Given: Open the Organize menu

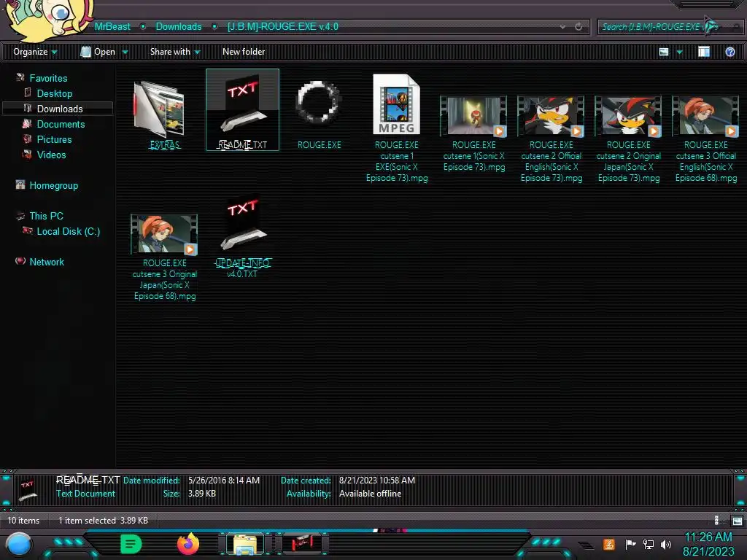Looking at the screenshot, I should (34, 52).
